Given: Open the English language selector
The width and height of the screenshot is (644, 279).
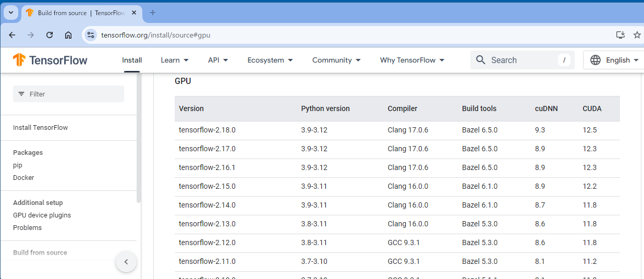Looking at the screenshot, I should (614, 60).
